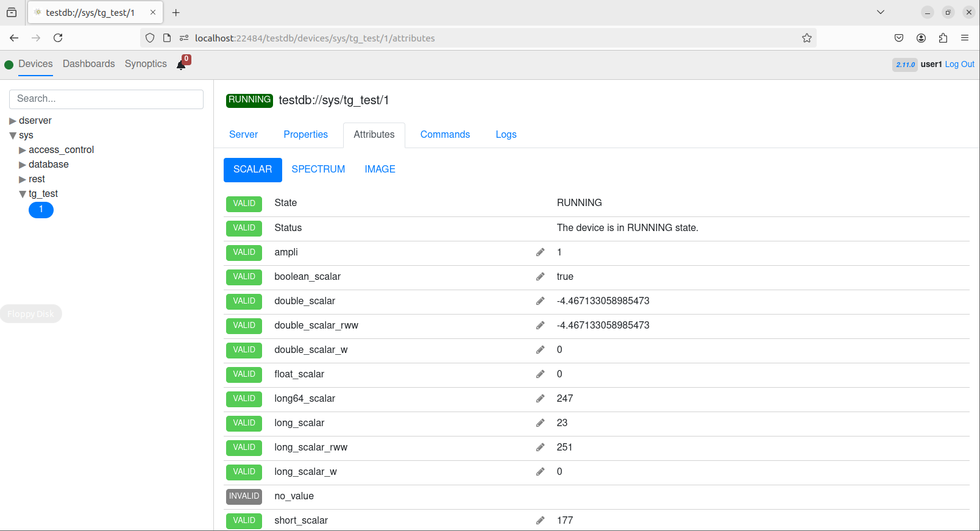Focus the device Search field
980x531 pixels.
coord(106,99)
